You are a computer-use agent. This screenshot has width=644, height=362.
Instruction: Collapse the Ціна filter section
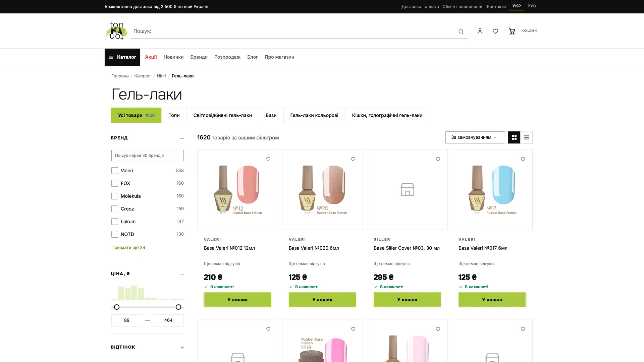click(x=182, y=274)
